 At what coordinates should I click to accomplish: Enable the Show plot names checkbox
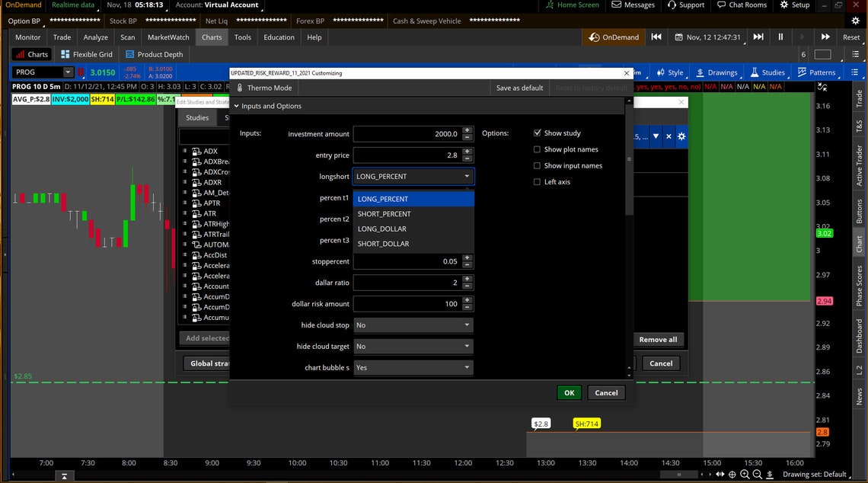click(x=537, y=149)
